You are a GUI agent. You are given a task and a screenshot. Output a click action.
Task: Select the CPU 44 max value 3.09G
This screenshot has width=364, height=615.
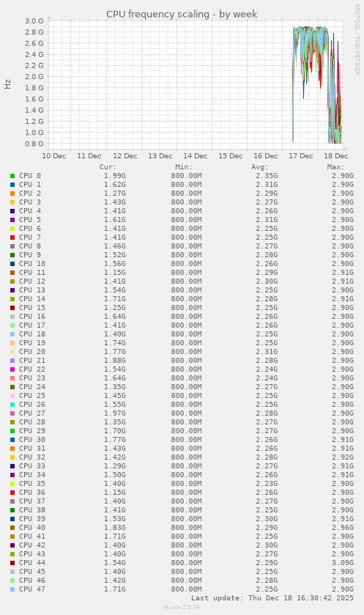[343, 562]
